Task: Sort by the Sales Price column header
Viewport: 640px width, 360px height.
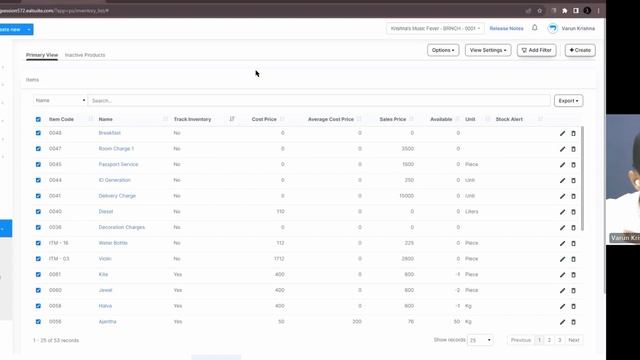Action: pyautogui.click(x=393, y=119)
